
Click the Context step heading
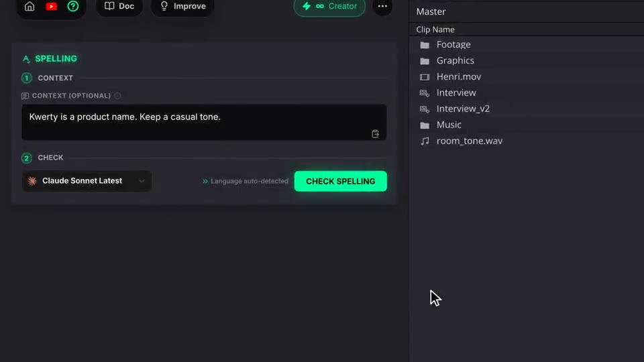pos(56,78)
